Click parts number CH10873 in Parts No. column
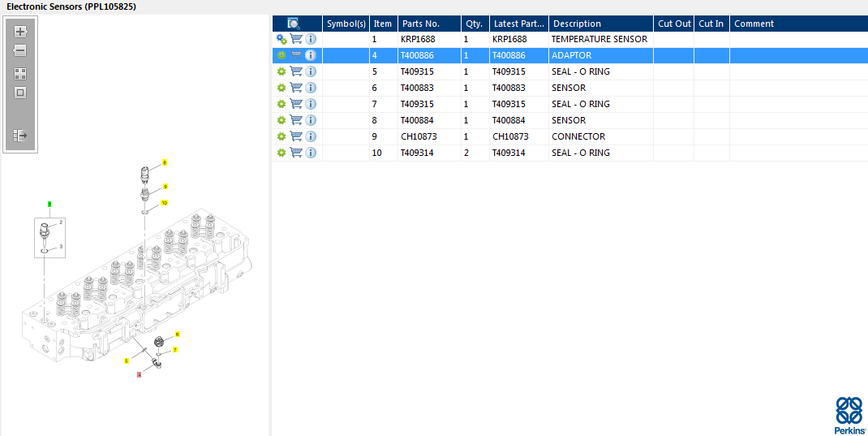868x436 pixels. (x=419, y=136)
